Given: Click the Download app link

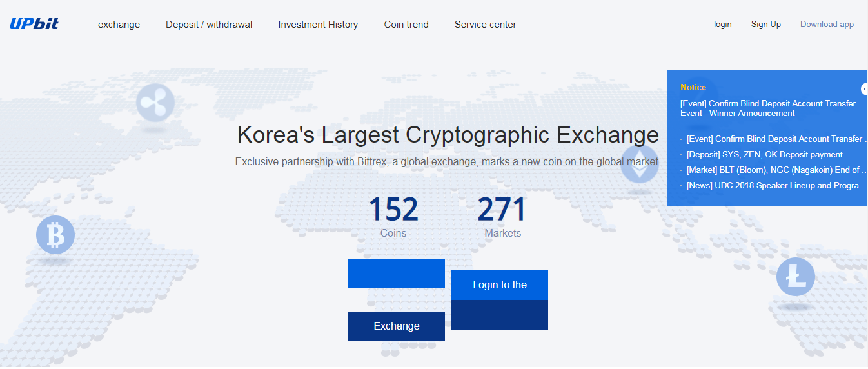Looking at the screenshot, I should 827,25.
